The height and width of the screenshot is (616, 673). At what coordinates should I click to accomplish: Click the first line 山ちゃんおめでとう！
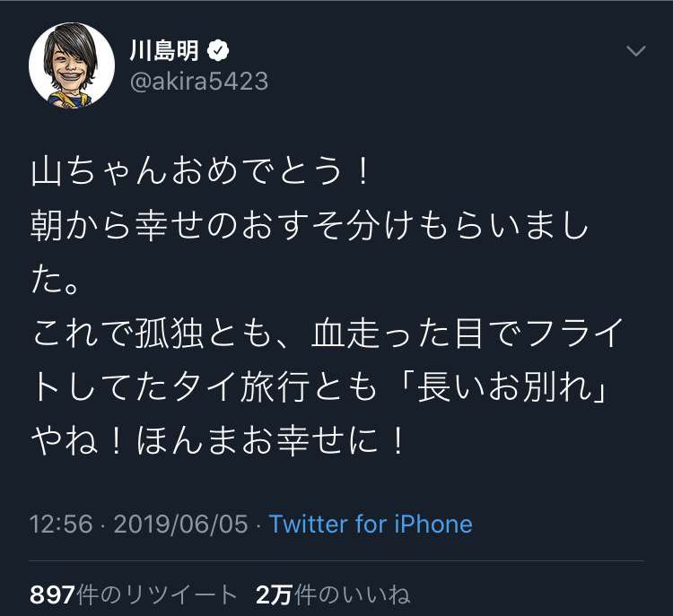coord(200,172)
